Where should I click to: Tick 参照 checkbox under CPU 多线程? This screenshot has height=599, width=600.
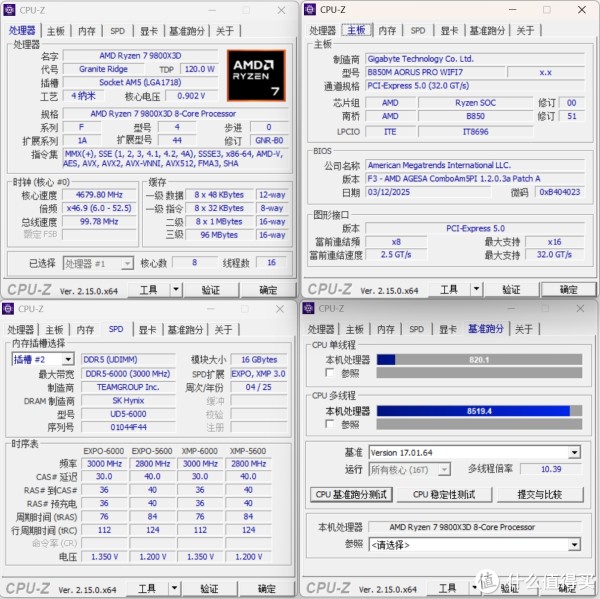click(x=329, y=424)
